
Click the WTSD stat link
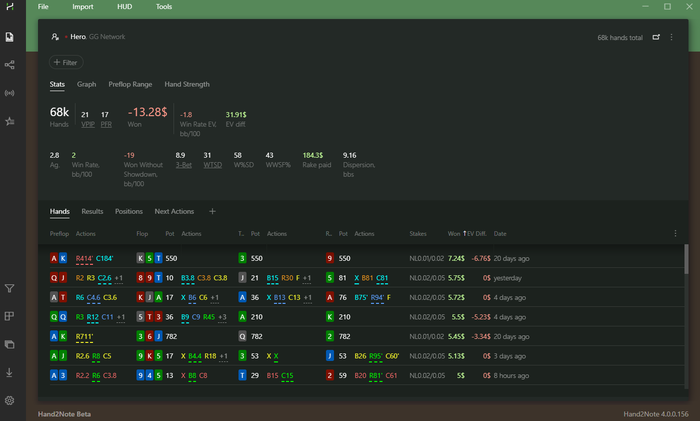[212, 165]
